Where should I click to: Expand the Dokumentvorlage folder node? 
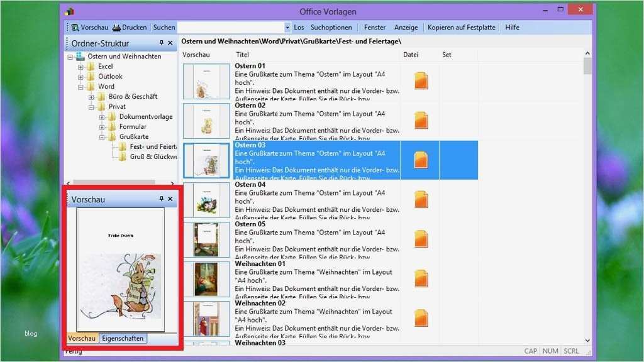click(x=102, y=117)
